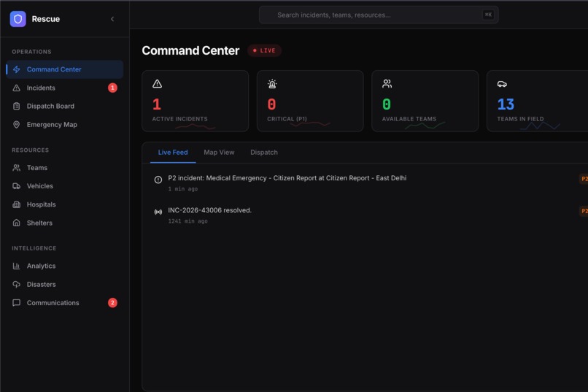Viewport: 588px width, 392px height.
Task: Switch to the Map View tab
Action: pyautogui.click(x=219, y=153)
